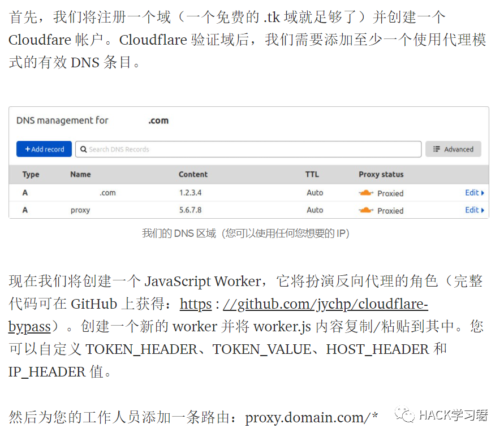Click the .com name cell
This screenshot has height=437, width=504.
coord(107,193)
